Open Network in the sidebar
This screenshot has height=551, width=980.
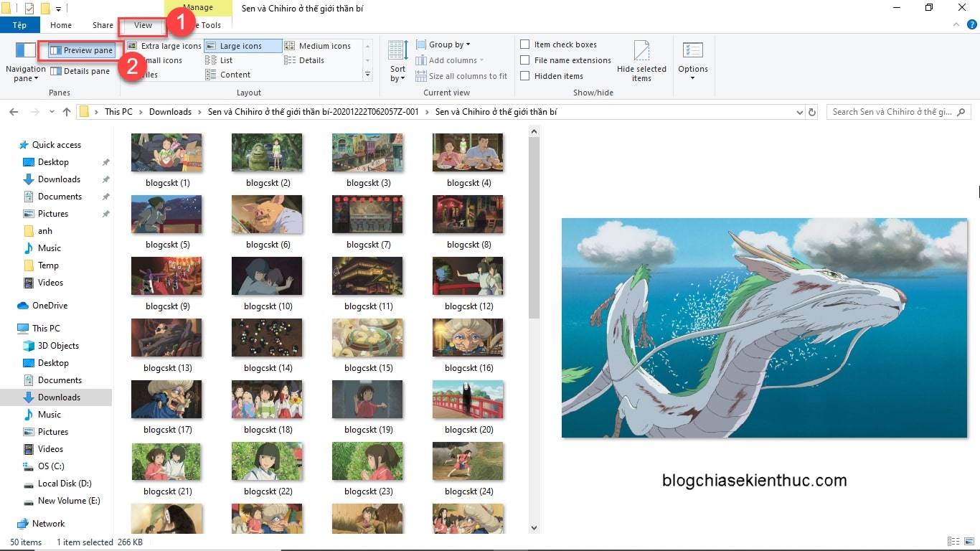(41, 524)
